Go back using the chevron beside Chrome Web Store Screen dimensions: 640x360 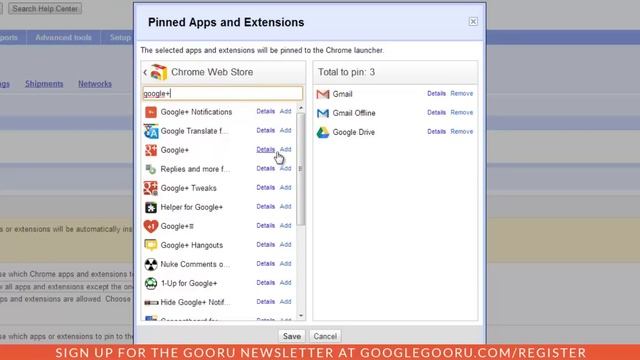click(x=145, y=72)
